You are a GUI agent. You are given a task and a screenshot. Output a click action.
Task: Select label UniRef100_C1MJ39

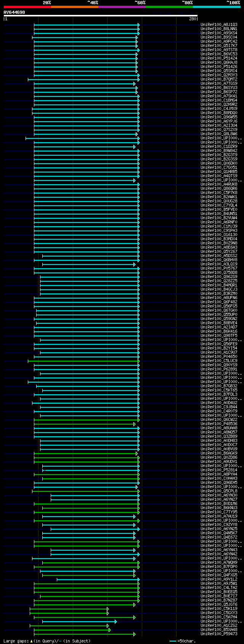tap(219, 227)
